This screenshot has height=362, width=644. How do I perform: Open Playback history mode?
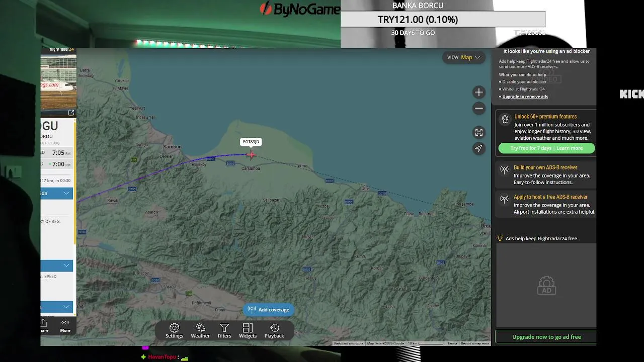coord(274,331)
